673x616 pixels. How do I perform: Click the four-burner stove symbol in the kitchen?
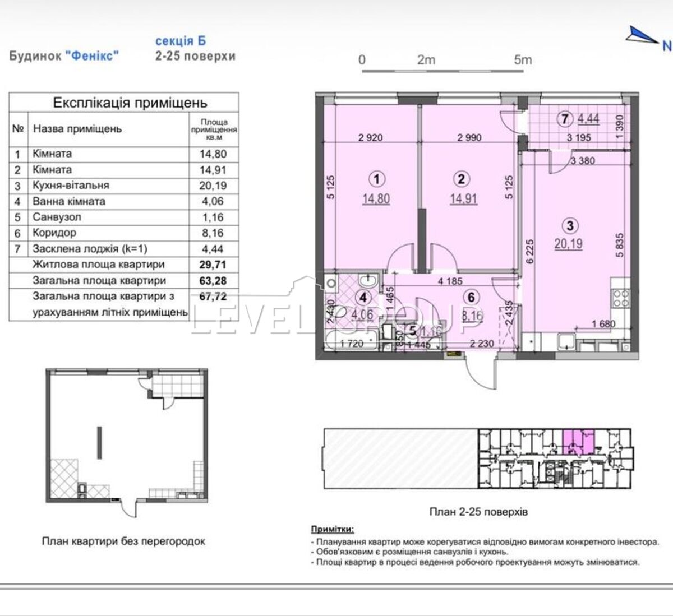click(x=621, y=298)
